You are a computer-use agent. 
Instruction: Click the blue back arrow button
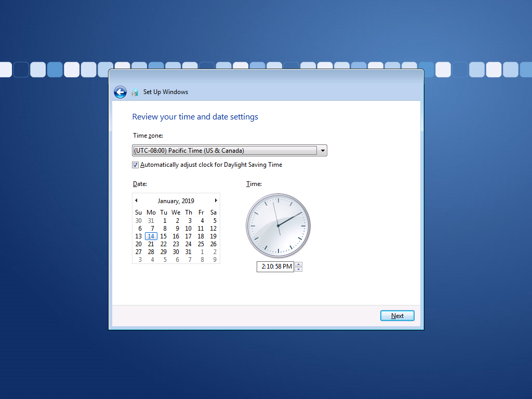point(120,92)
